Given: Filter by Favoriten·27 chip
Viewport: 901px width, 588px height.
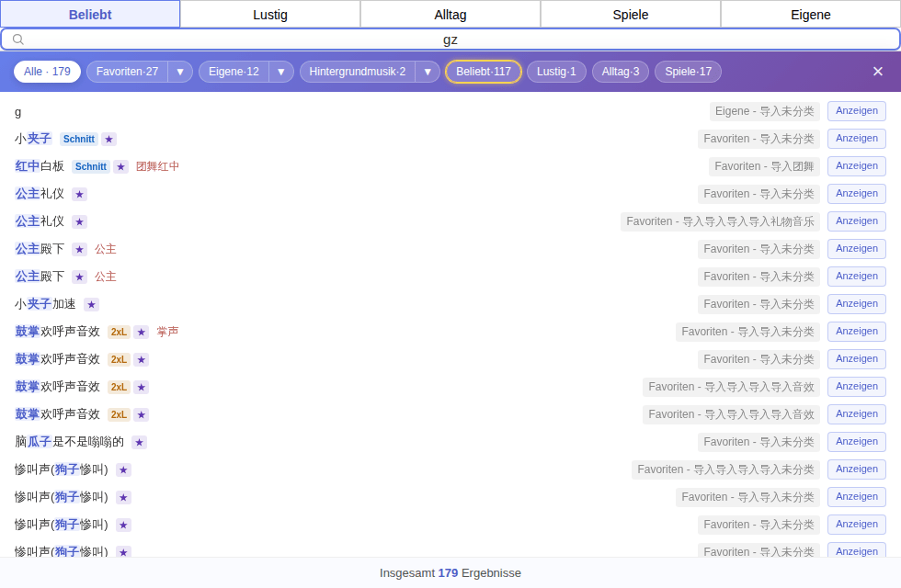Looking at the screenshot, I should [127, 72].
